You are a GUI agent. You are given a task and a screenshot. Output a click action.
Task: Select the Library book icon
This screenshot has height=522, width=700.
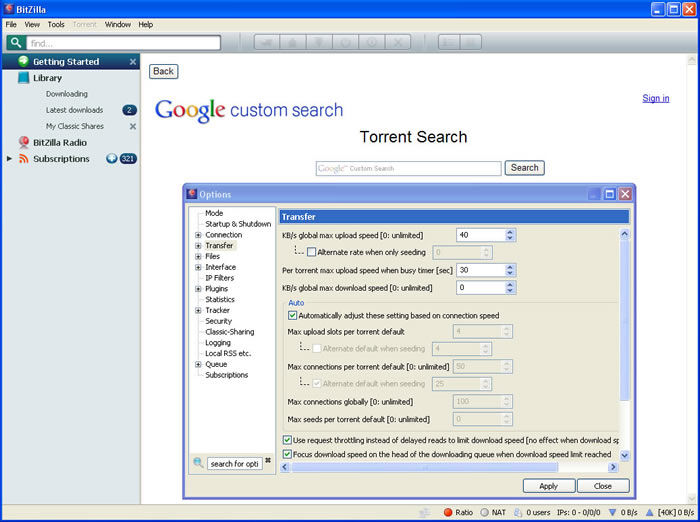click(24, 78)
